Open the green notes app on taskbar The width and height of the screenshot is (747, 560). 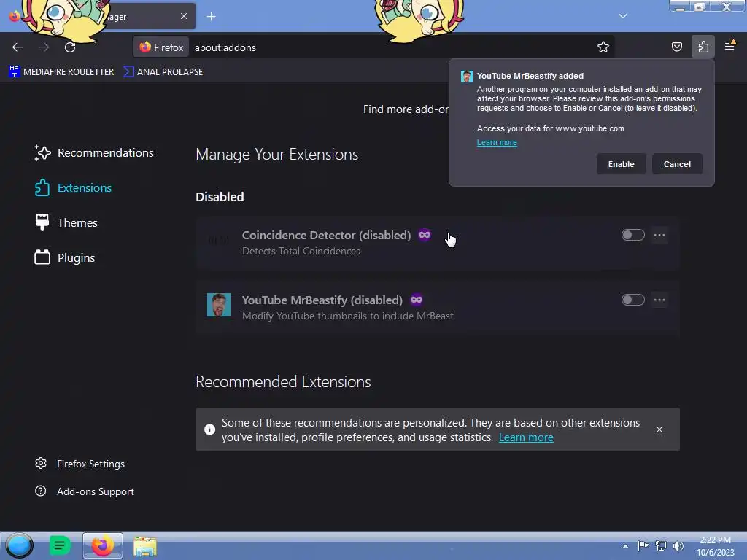pyautogui.click(x=60, y=545)
